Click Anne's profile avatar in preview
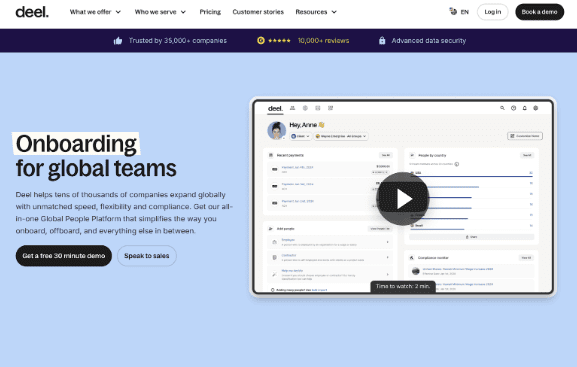577x367 pixels. 277,131
